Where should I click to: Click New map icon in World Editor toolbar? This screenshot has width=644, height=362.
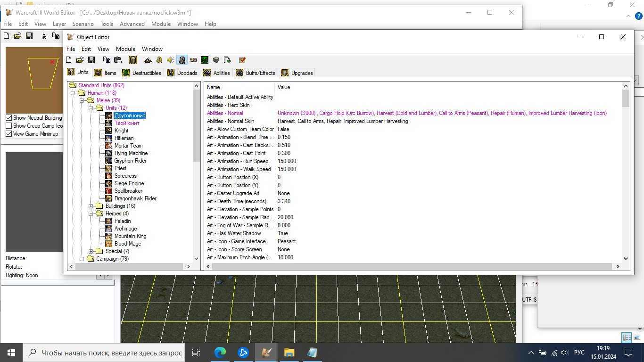(x=7, y=35)
